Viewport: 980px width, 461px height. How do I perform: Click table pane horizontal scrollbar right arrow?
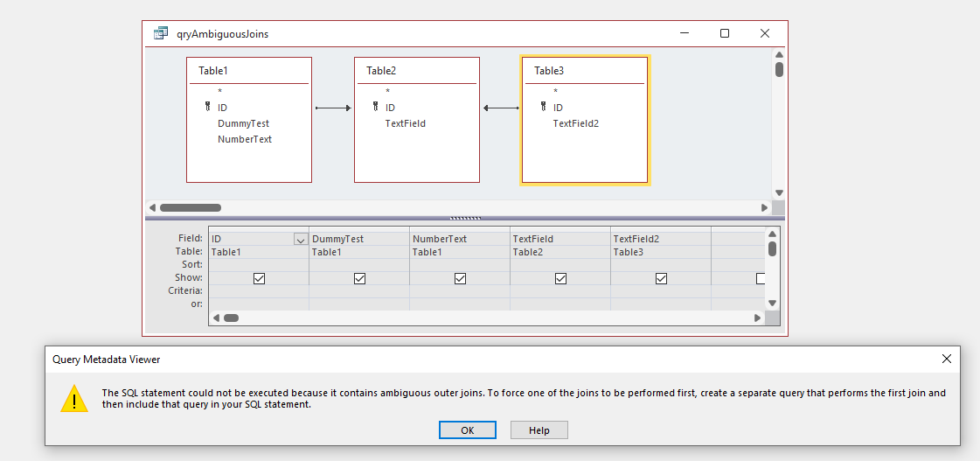[764, 207]
